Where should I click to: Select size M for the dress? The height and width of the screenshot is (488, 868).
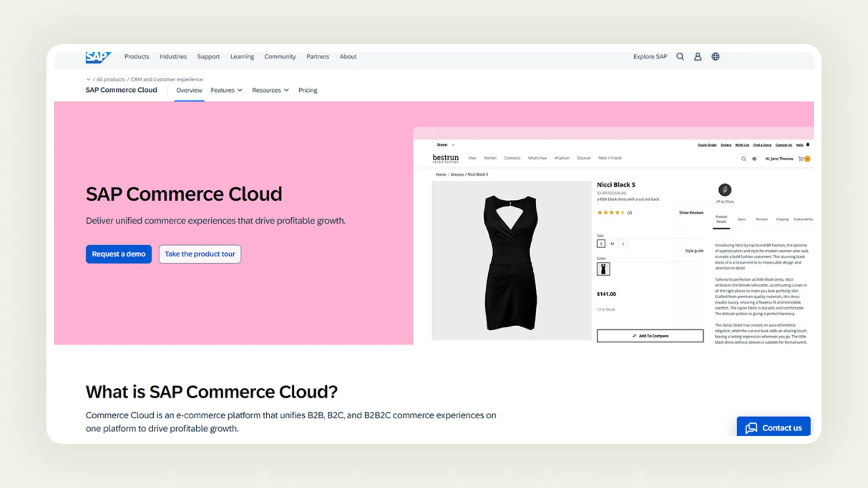[612, 243]
